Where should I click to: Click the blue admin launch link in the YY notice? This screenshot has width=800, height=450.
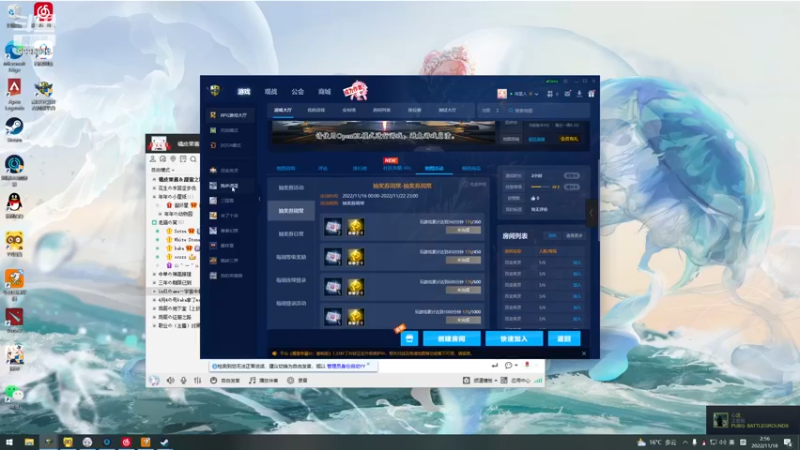coord(346,366)
